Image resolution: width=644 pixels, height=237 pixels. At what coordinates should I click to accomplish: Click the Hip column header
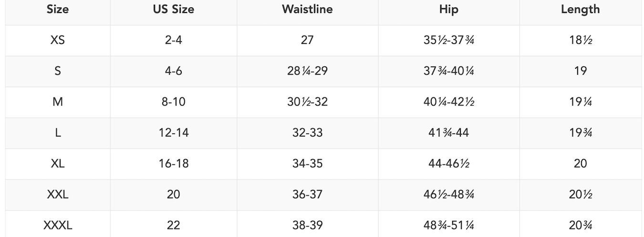coord(448,10)
